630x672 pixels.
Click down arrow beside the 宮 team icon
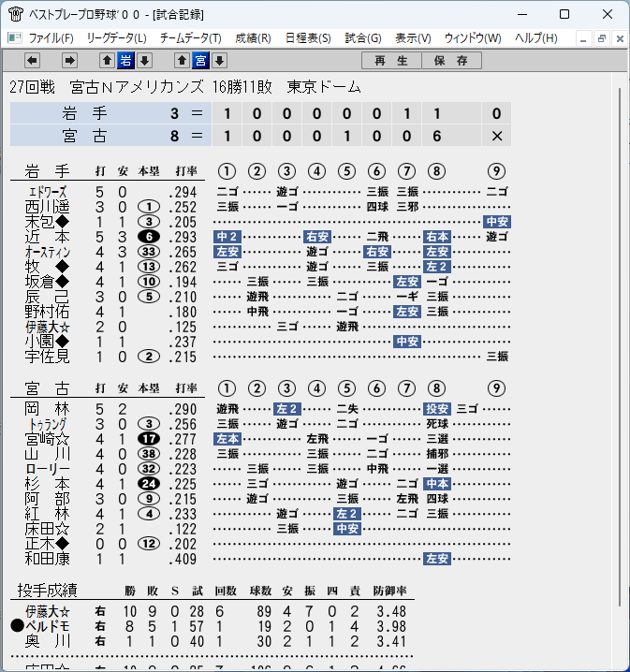(219, 61)
